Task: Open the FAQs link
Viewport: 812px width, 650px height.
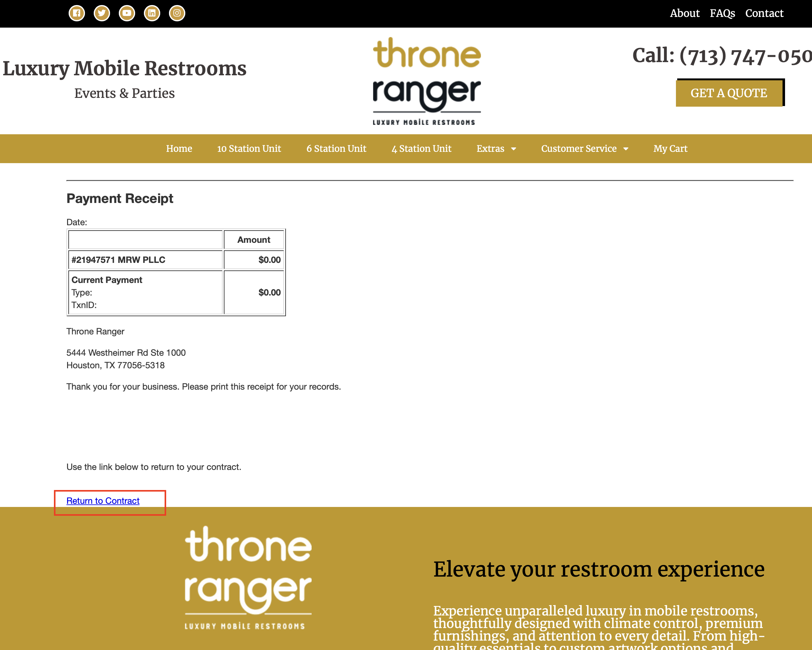Action: [x=722, y=13]
